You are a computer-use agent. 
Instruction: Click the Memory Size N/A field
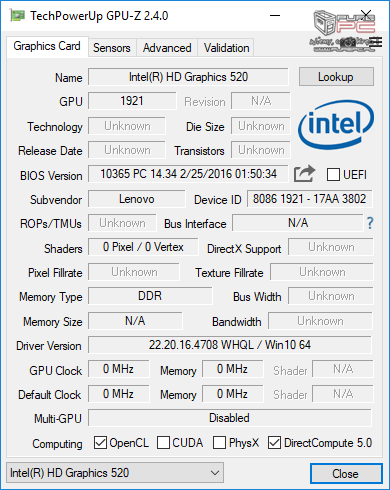(135, 321)
